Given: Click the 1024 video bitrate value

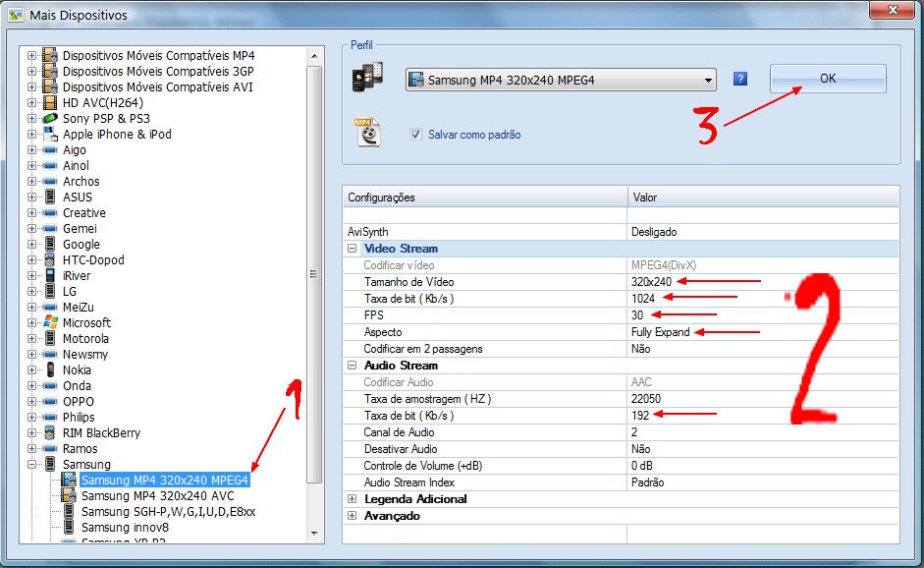Looking at the screenshot, I should pyautogui.click(x=643, y=299).
